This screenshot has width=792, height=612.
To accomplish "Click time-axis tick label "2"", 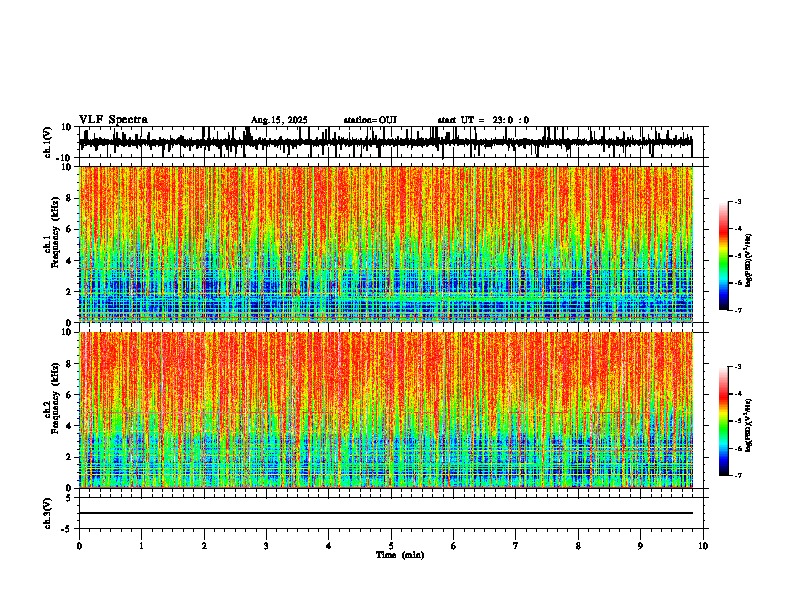I will pyautogui.click(x=204, y=546).
